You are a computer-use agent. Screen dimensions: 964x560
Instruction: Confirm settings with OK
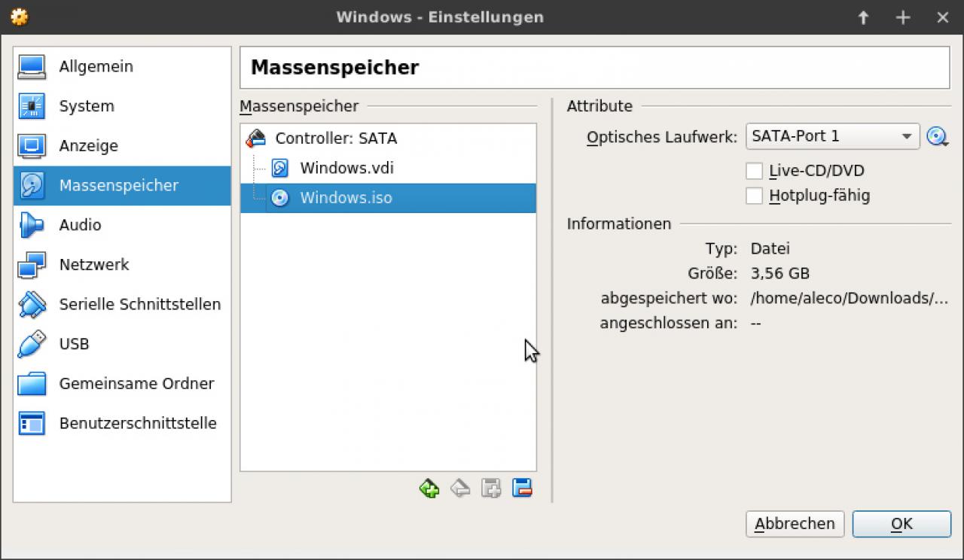tap(901, 524)
